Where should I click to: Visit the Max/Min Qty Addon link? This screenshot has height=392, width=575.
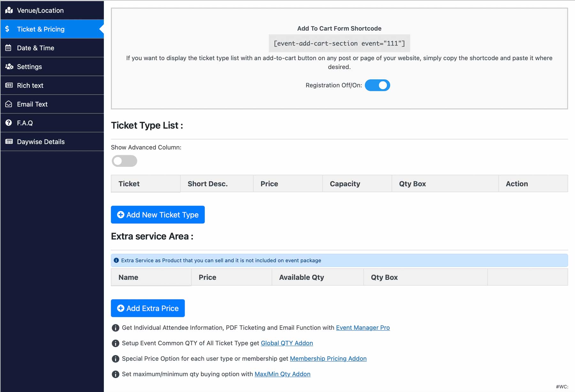282,374
